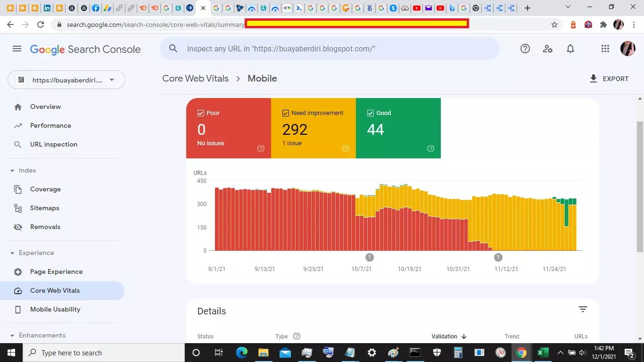
Task: Open Task View on taskbar
Action: coord(219,353)
